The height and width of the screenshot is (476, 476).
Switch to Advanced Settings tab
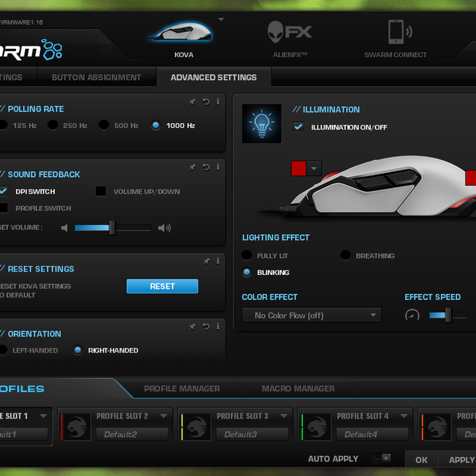pyautogui.click(x=214, y=77)
